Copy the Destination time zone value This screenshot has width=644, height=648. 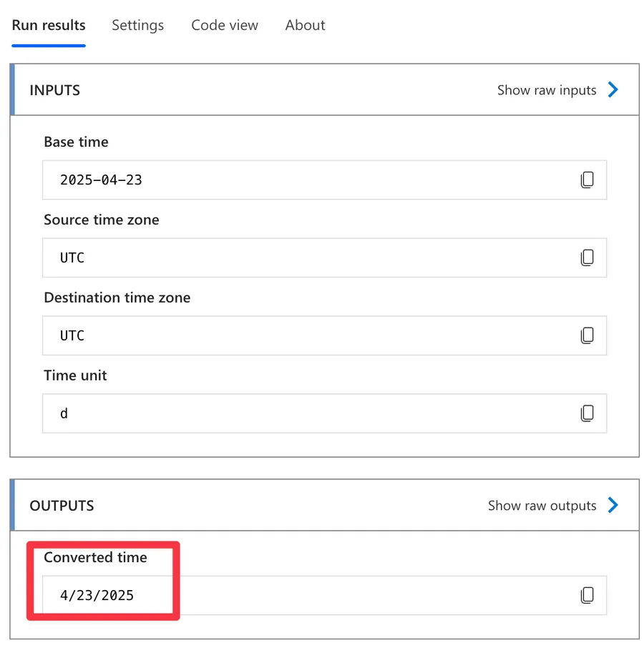pos(587,335)
